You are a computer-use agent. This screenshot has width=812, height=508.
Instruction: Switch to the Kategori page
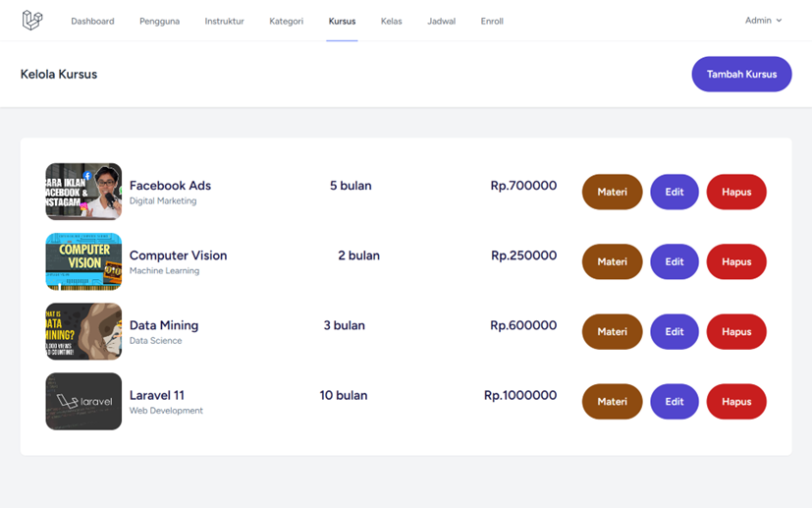pyautogui.click(x=287, y=22)
